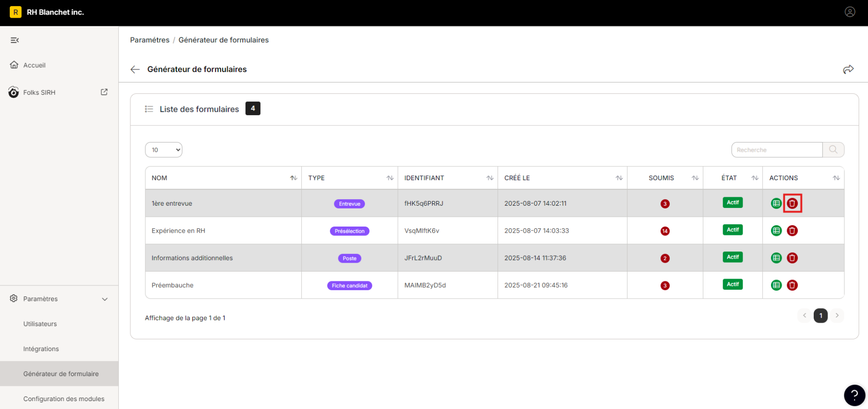Sort table by NOM column
This screenshot has height=409, width=868.
point(294,178)
